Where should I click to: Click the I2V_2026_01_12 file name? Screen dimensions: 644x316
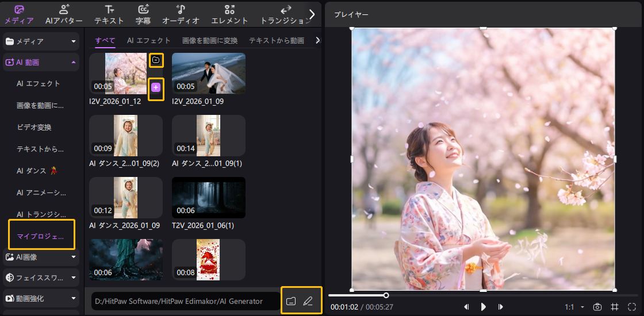click(115, 101)
